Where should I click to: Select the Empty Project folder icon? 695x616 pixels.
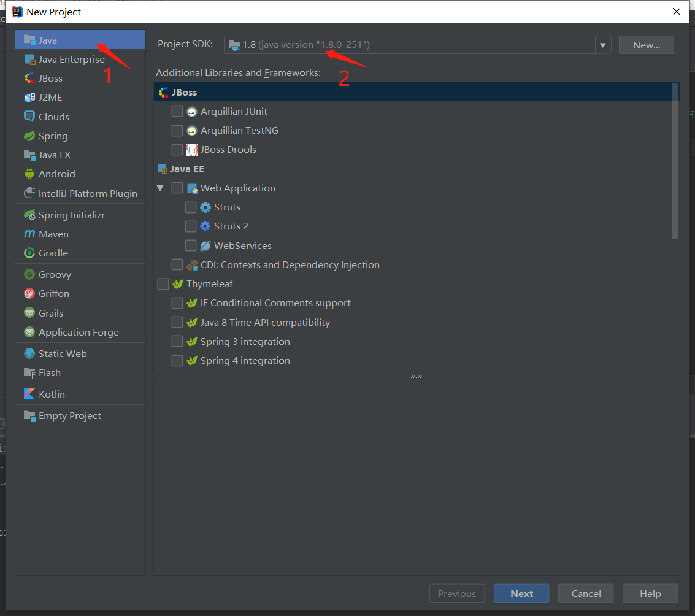(x=29, y=416)
